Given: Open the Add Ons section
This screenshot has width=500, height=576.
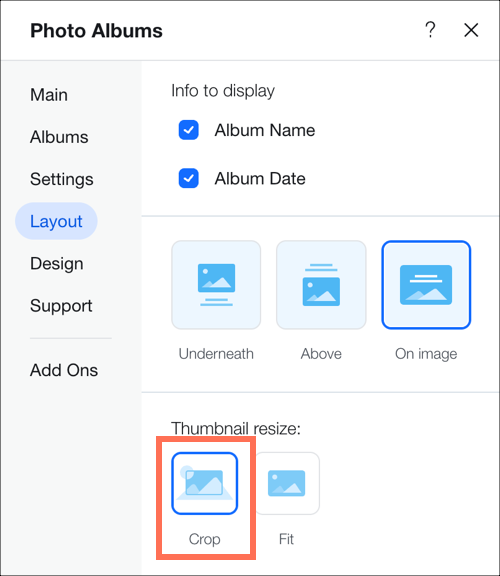Looking at the screenshot, I should pos(64,370).
